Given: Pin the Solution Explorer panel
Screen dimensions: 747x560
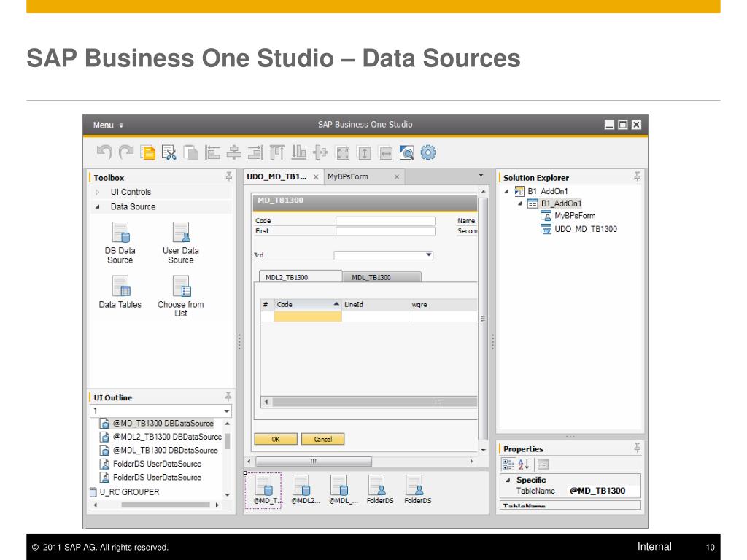Looking at the screenshot, I should [x=638, y=176].
